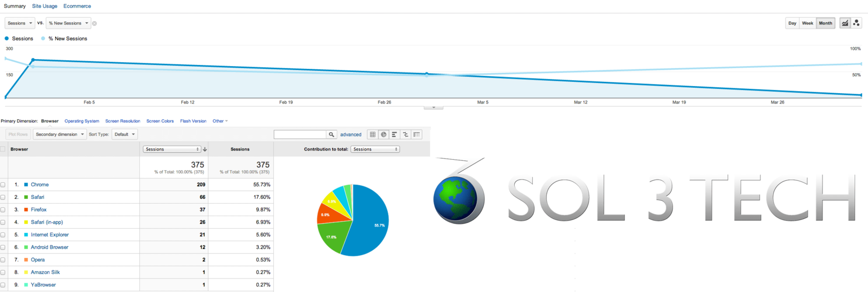Tick the checkbox for Firefox row
868x292 pixels.
pyautogui.click(x=3, y=210)
